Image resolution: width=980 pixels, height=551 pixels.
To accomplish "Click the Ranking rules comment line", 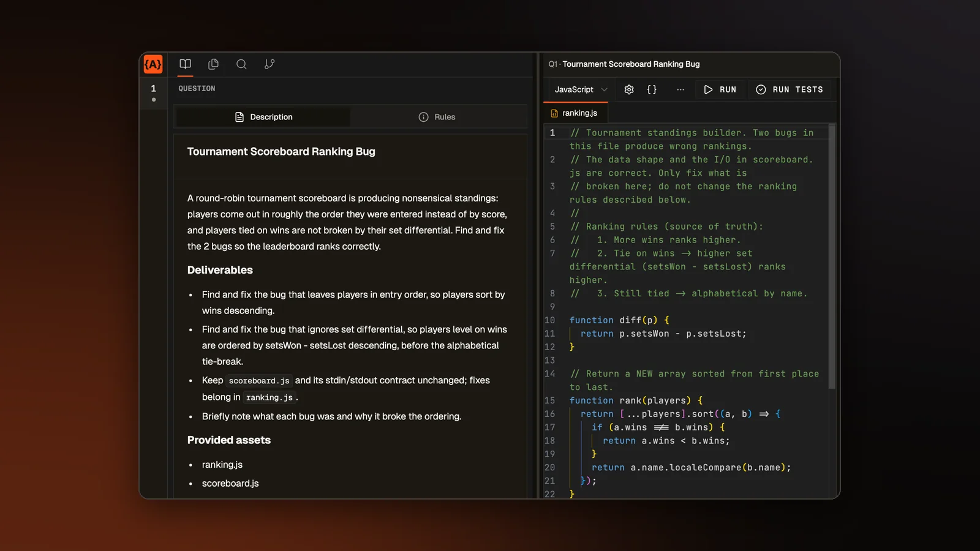I will 667,227.
